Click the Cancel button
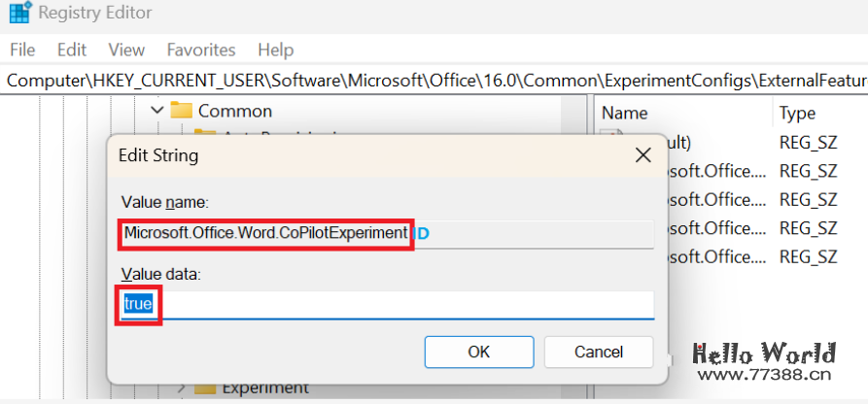Screen dimensions: 868x404 pos(599,352)
